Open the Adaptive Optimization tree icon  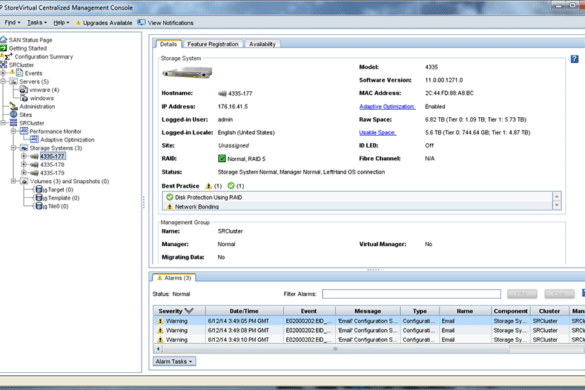pyautogui.click(x=34, y=139)
